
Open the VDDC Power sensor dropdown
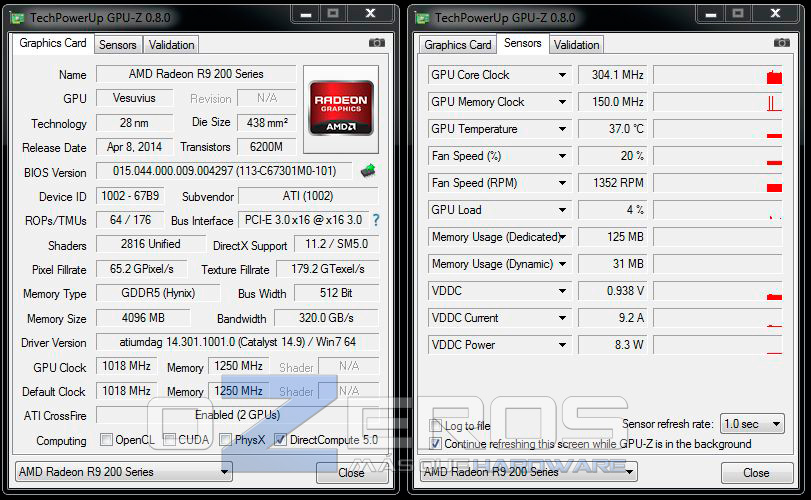[562, 344]
